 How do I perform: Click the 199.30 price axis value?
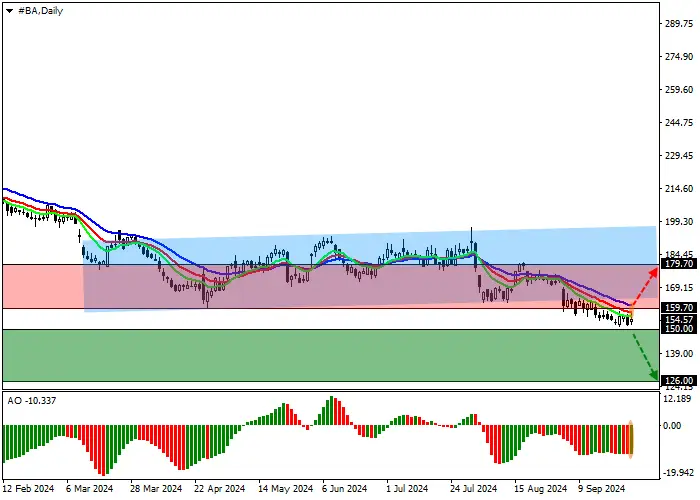(x=679, y=222)
